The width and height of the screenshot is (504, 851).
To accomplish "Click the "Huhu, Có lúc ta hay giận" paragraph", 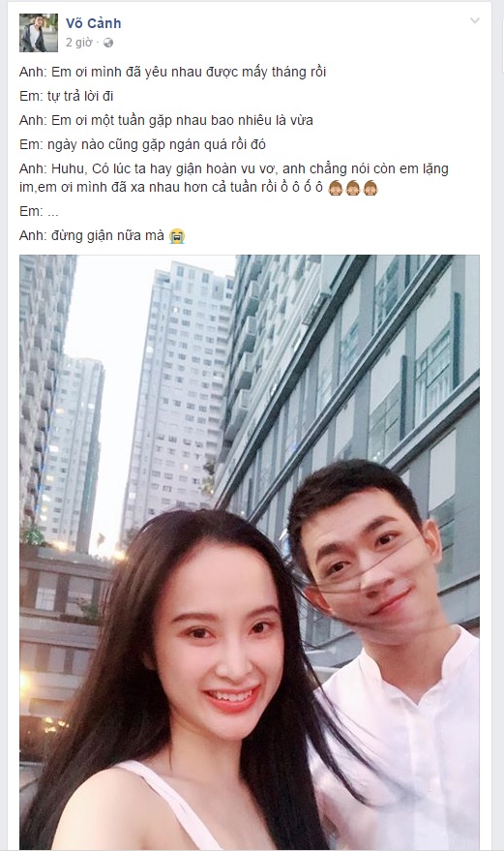I will click(x=234, y=178).
